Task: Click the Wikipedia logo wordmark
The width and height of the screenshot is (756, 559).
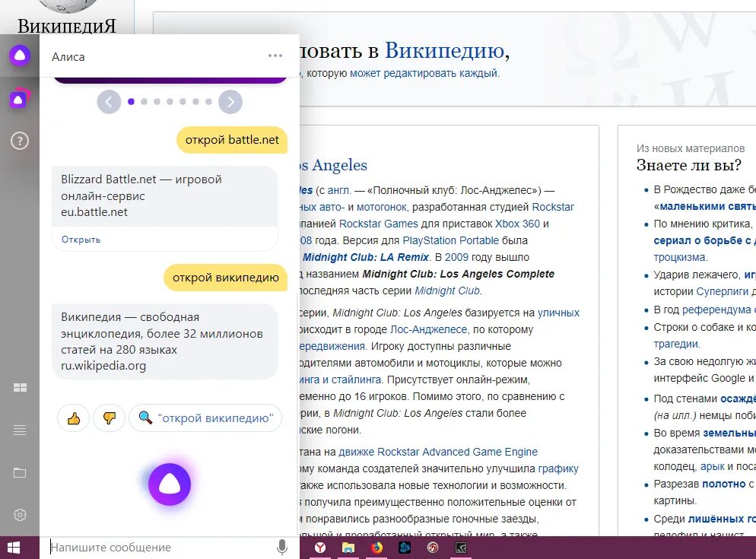Action: pos(66,26)
